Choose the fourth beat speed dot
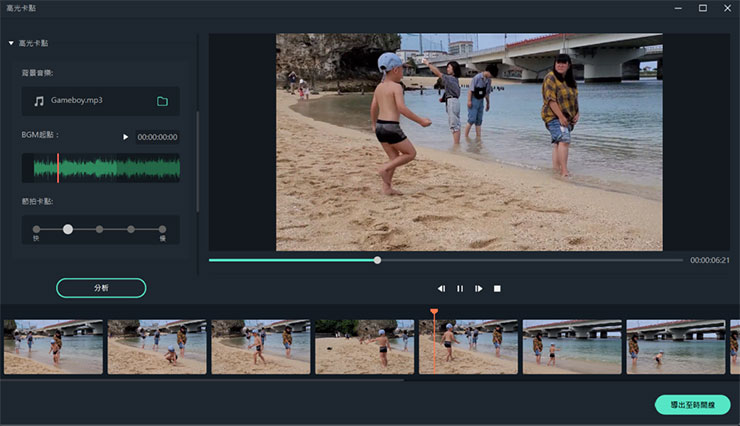This screenshot has width=740, height=426. click(x=131, y=229)
